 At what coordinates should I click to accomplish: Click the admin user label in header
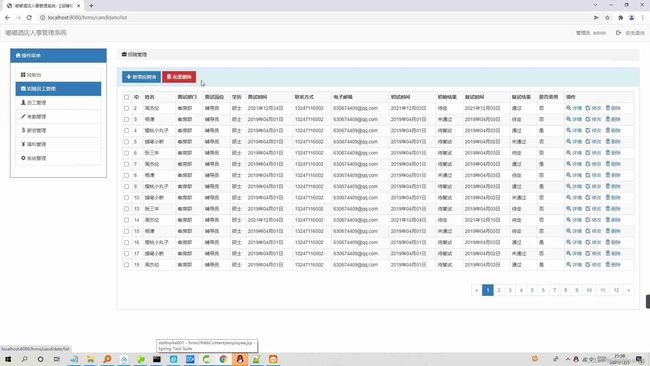pyautogui.click(x=591, y=33)
